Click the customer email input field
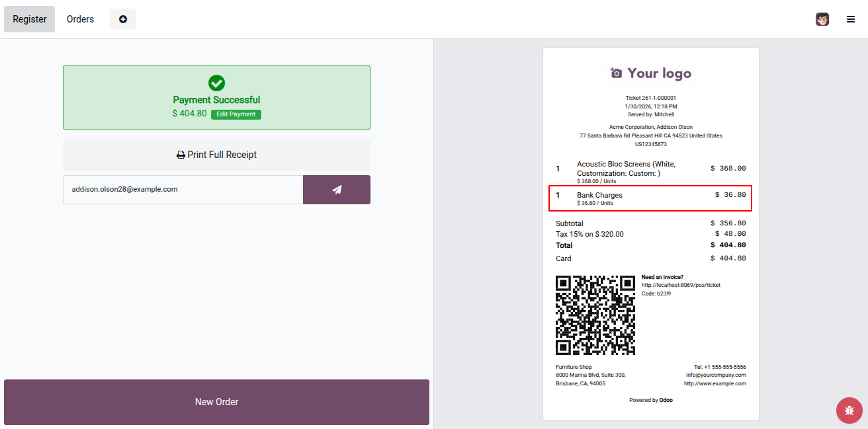The height and width of the screenshot is (429, 868). pos(183,190)
